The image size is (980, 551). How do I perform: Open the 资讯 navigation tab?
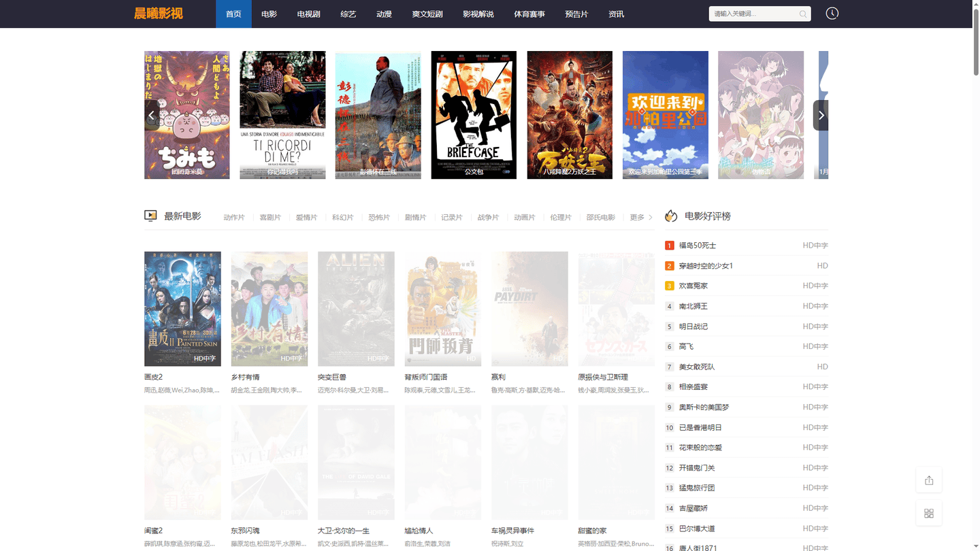616,14
